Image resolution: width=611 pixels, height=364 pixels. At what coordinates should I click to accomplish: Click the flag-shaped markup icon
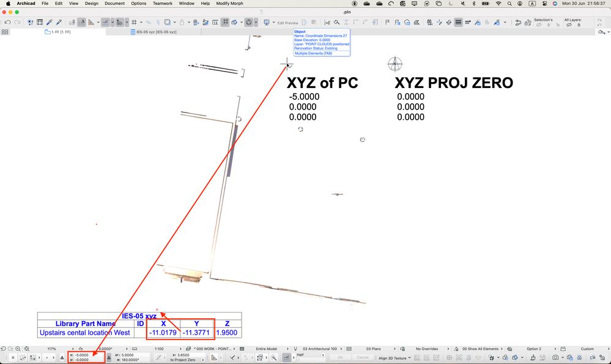(387, 23)
